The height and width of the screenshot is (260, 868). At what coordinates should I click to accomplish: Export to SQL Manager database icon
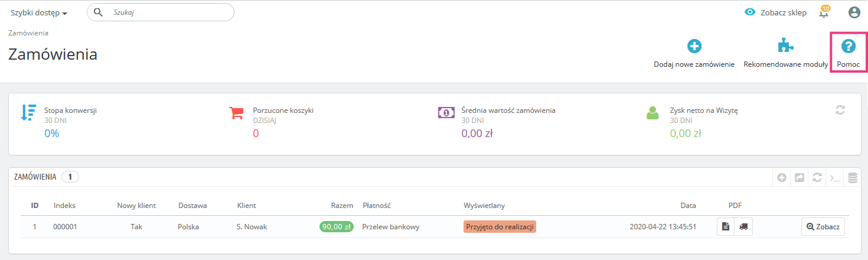click(x=852, y=177)
